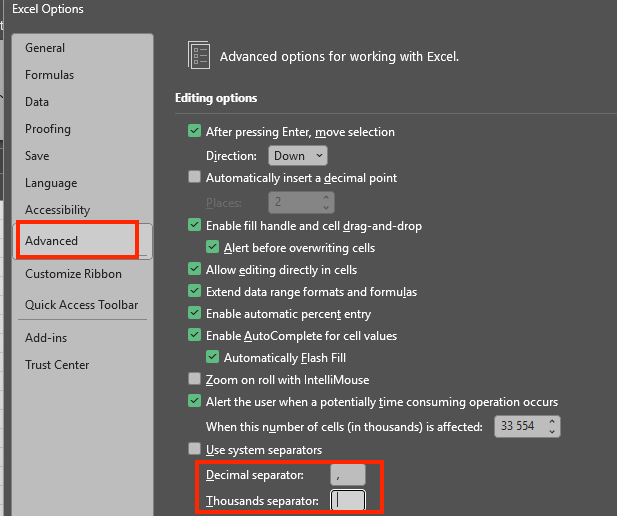The height and width of the screenshot is (516, 617).
Task: Disable Enable AutoComplete for cell values
Action: (x=194, y=336)
